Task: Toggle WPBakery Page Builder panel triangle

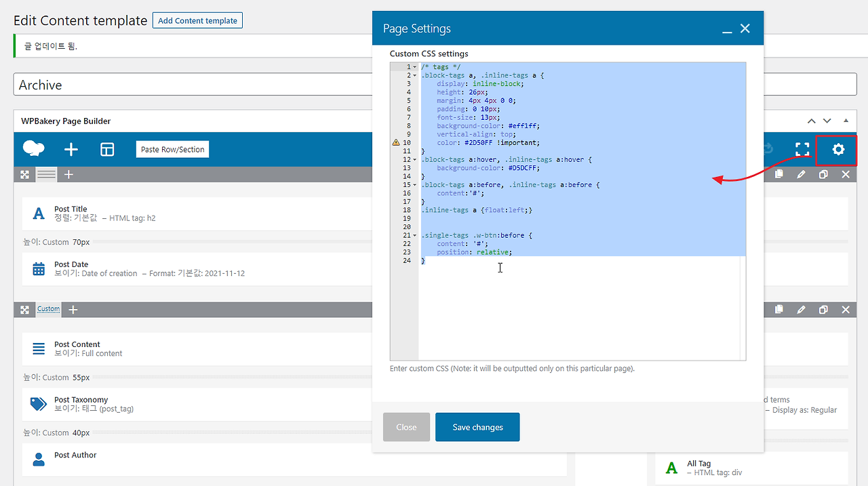Action: tap(846, 121)
